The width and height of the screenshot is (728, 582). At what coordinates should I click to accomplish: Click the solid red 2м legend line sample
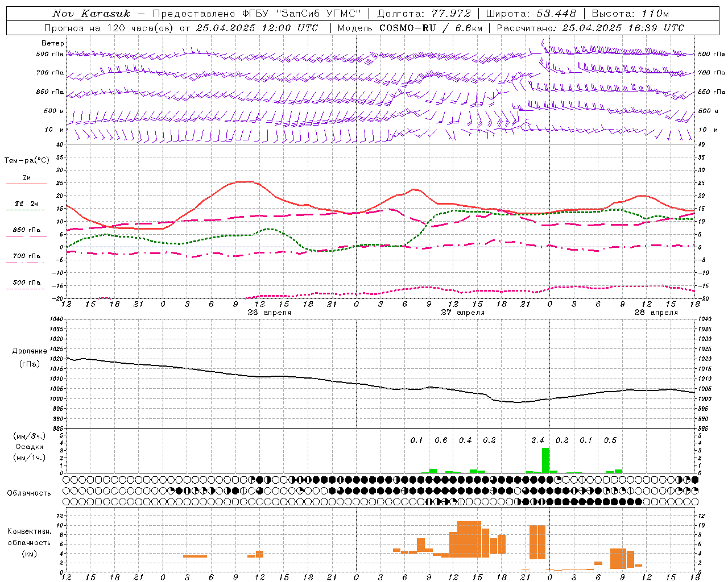26,184
